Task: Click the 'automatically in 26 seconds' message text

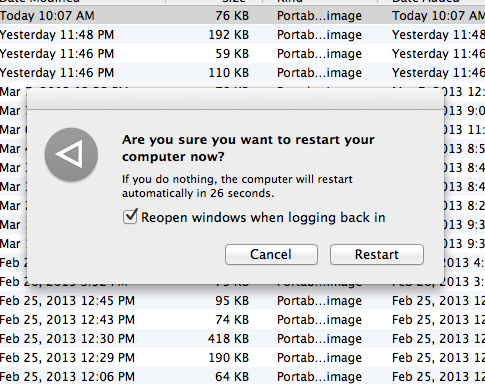Action: pyautogui.click(x=198, y=193)
